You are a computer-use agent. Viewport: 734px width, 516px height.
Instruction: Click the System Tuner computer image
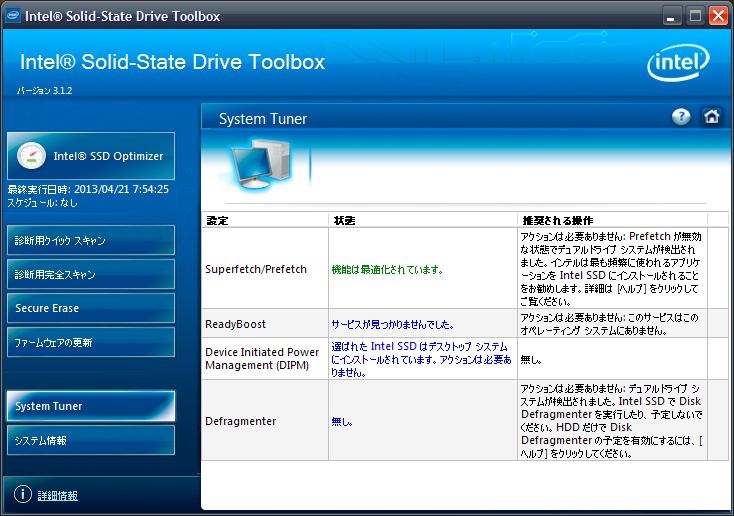coord(260,166)
